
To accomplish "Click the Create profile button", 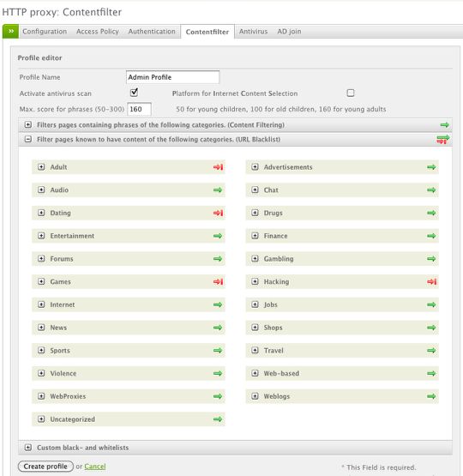I will click(x=45, y=467).
